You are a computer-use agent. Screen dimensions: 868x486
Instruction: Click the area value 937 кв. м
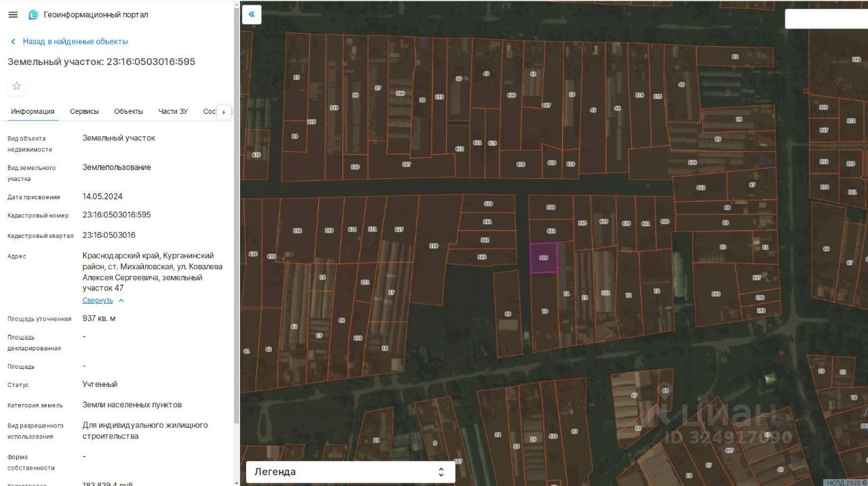pos(99,319)
